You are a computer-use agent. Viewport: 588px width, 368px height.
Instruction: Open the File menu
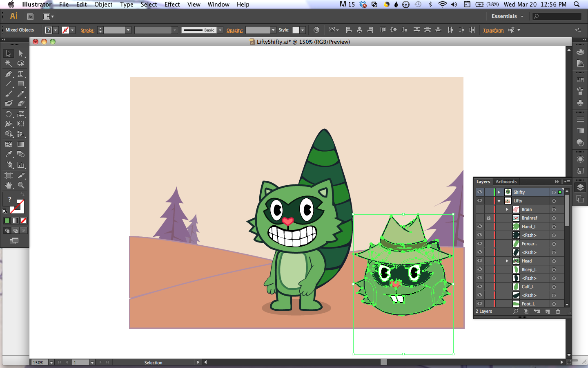click(x=64, y=4)
